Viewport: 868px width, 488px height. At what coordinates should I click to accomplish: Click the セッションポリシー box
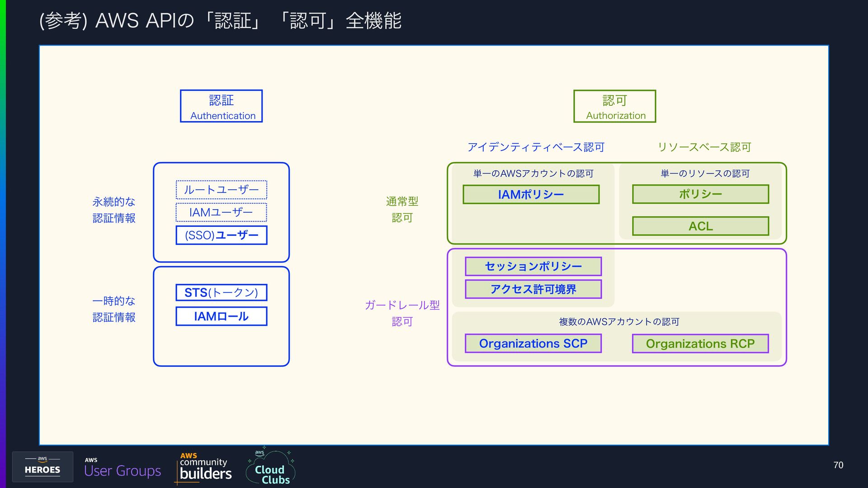[533, 266]
